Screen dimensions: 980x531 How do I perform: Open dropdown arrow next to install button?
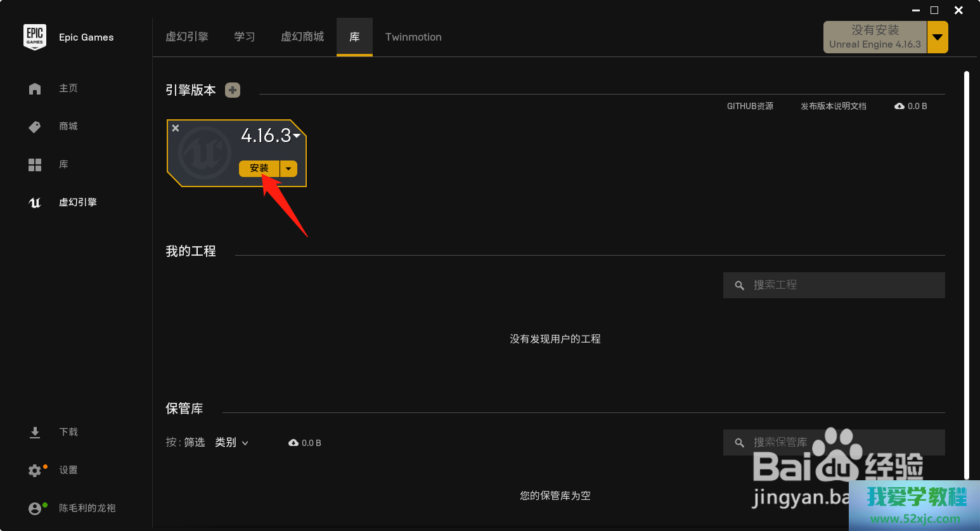coord(288,169)
